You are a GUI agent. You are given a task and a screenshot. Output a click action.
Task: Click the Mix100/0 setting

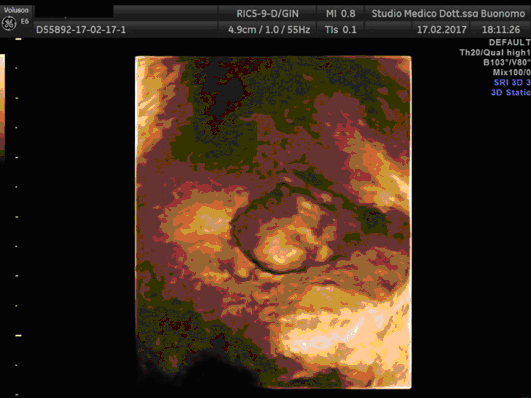511,72
